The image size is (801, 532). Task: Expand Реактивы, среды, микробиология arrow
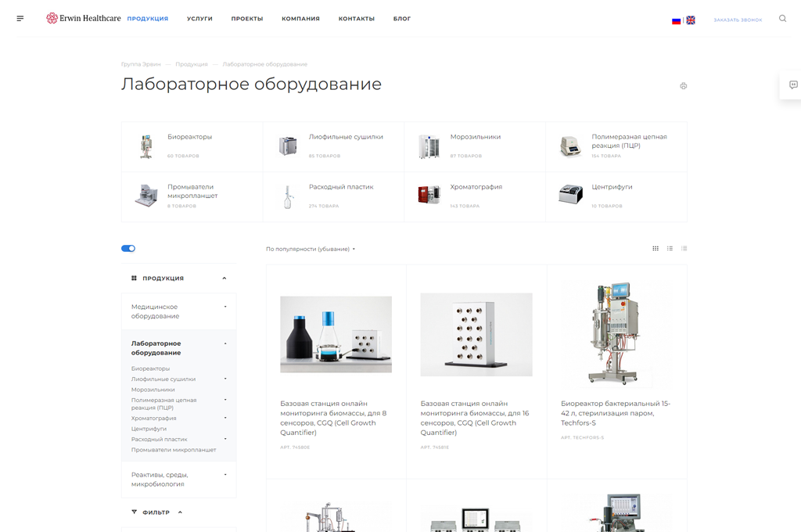tap(225, 475)
